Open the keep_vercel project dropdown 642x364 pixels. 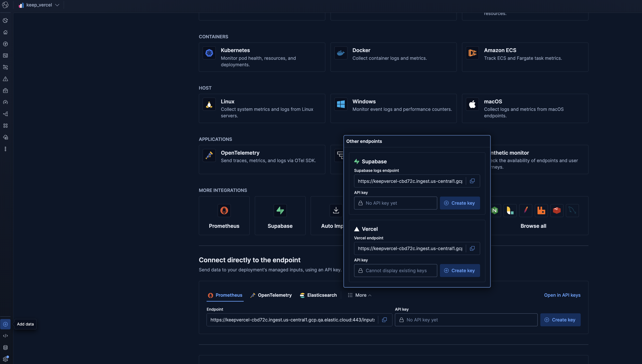[x=39, y=5]
